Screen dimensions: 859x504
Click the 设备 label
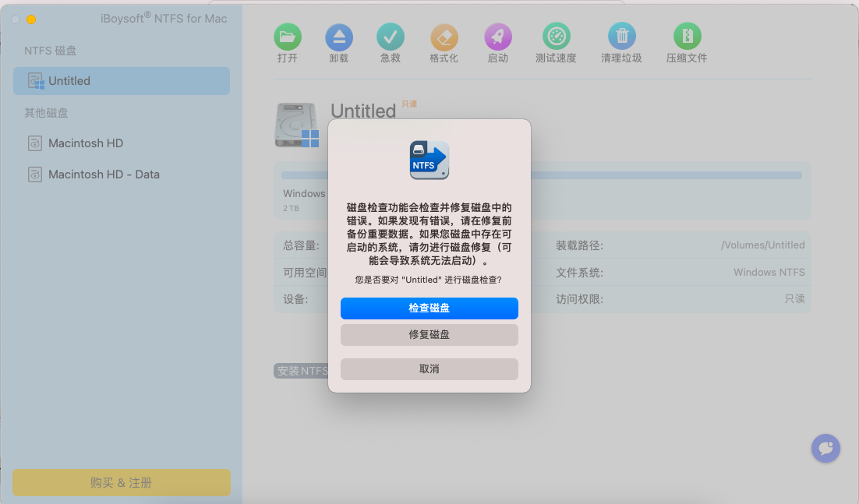click(x=296, y=299)
